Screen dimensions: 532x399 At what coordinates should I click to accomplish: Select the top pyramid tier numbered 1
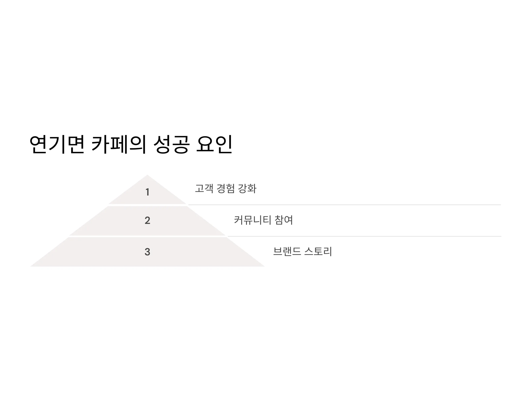147,190
